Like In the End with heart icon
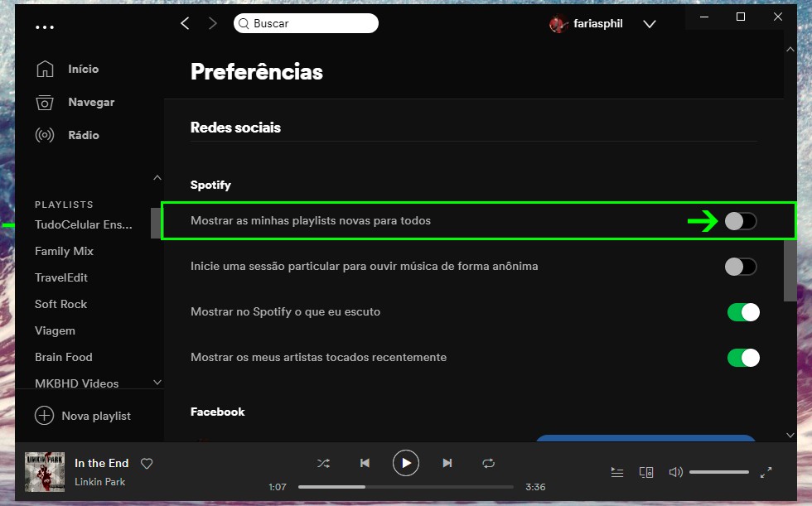 click(147, 464)
